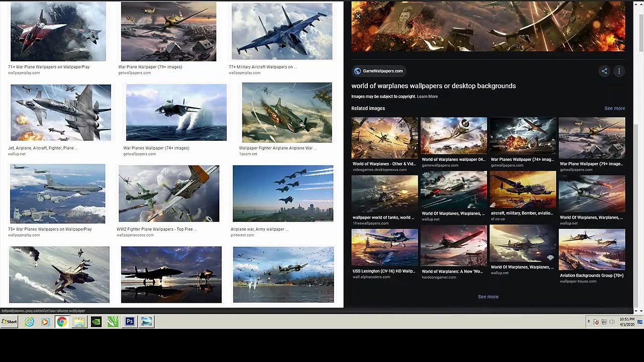
Task: Open the green striped app in taskbar
Action: click(x=113, y=322)
